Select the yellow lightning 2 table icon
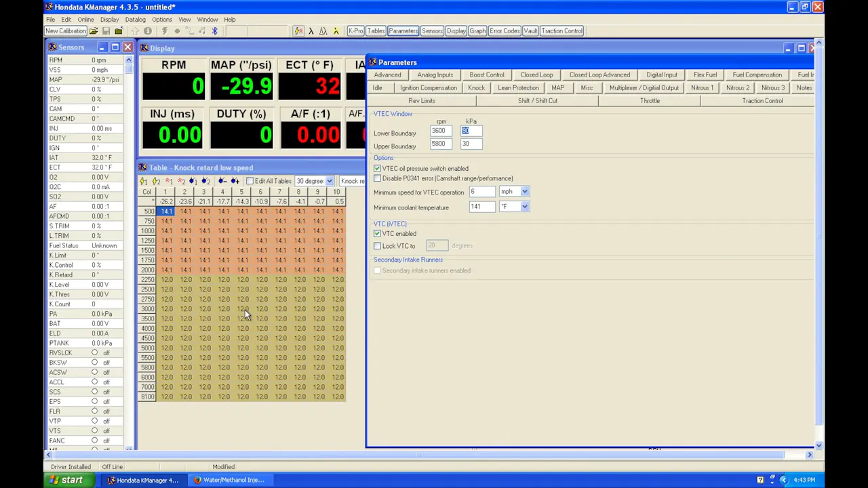 (156, 181)
